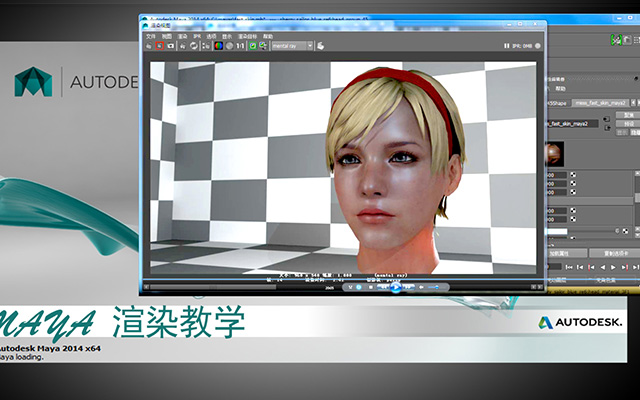Open the Render Settings icon
This screenshot has width=640, height=400.
coord(206,46)
